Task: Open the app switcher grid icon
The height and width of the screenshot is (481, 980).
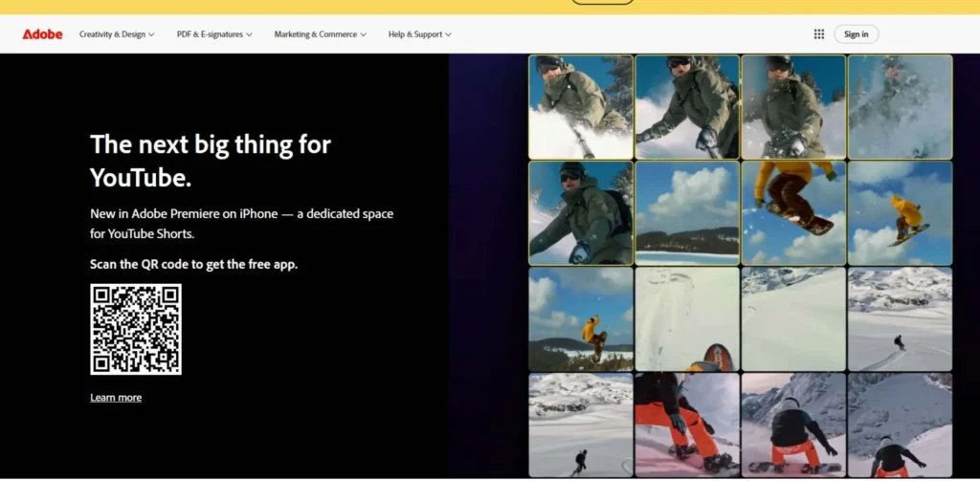Action: [x=819, y=34]
